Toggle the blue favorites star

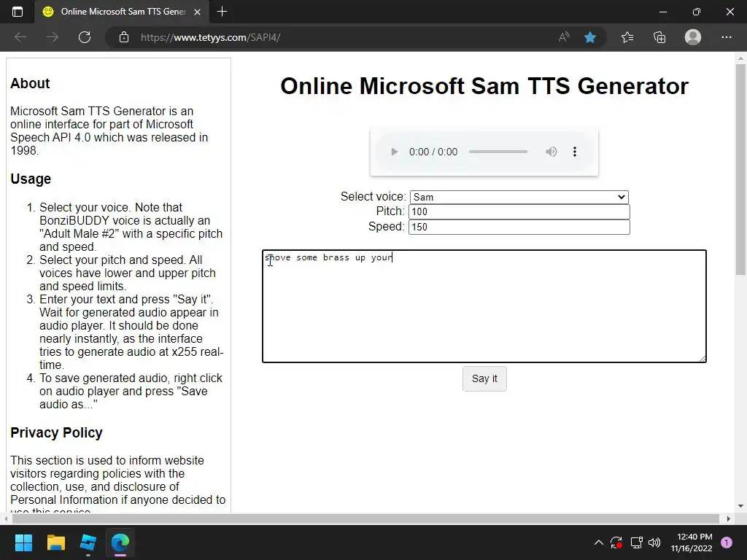590,37
